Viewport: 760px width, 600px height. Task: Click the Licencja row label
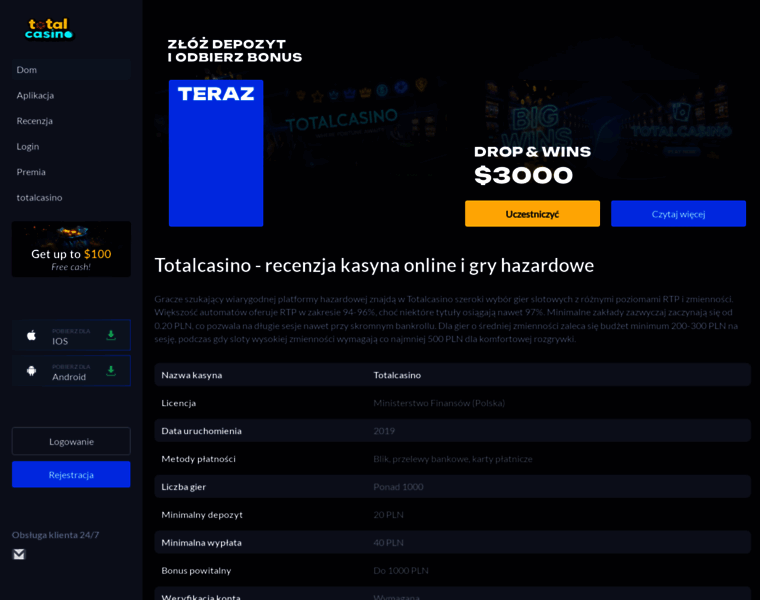[178, 403]
